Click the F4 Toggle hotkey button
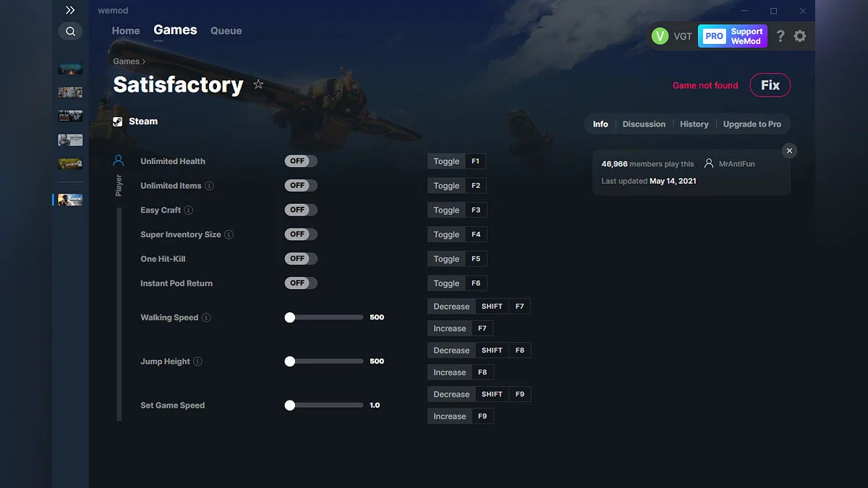Screen dimensions: 868x488 click(x=456, y=234)
